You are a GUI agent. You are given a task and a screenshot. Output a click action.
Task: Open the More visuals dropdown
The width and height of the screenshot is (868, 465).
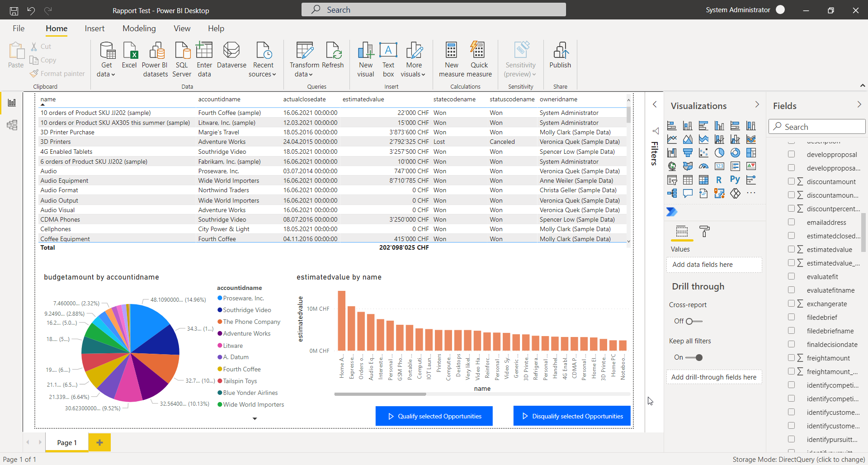coord(413,60)
